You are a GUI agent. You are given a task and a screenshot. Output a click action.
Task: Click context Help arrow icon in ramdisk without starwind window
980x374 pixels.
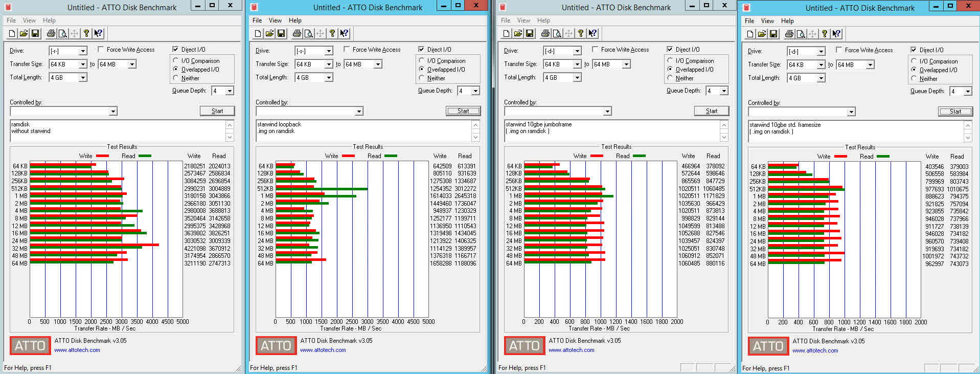[x=98, y=33]
